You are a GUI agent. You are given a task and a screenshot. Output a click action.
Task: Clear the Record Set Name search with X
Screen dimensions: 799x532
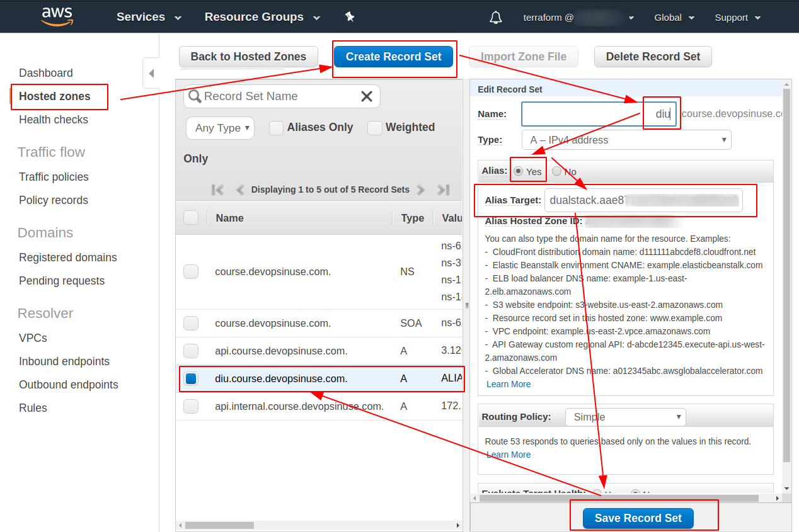click(367, 96)
